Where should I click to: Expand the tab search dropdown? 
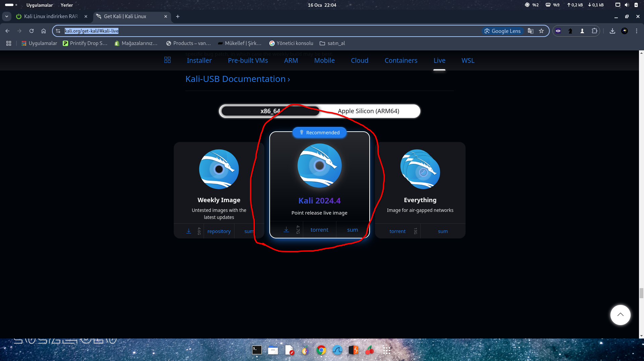click(x=7, y=16)
